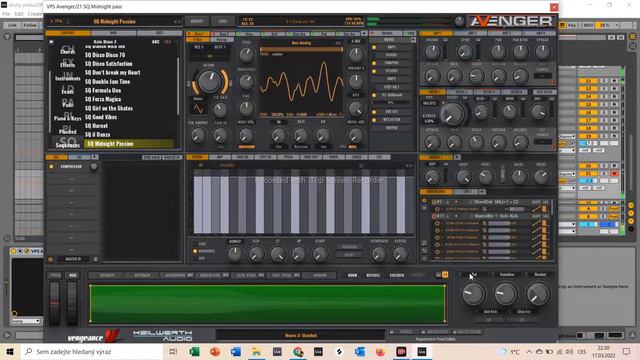Open Outlook from the taskbar
The width and height of the screenshot is (640, 360).
tap(360, 351)
